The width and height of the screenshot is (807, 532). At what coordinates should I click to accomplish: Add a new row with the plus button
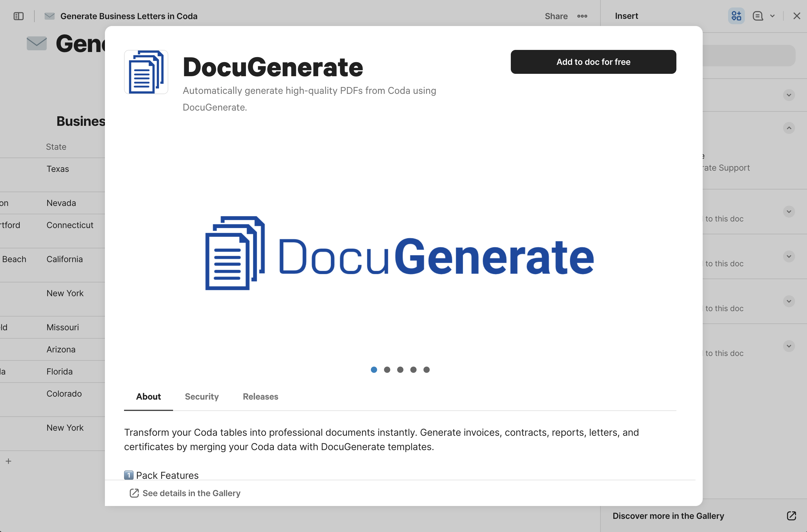pos(8,461)
